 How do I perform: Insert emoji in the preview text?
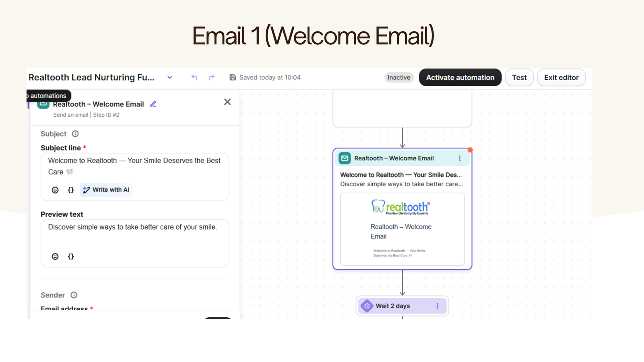[x=55, y=256]
